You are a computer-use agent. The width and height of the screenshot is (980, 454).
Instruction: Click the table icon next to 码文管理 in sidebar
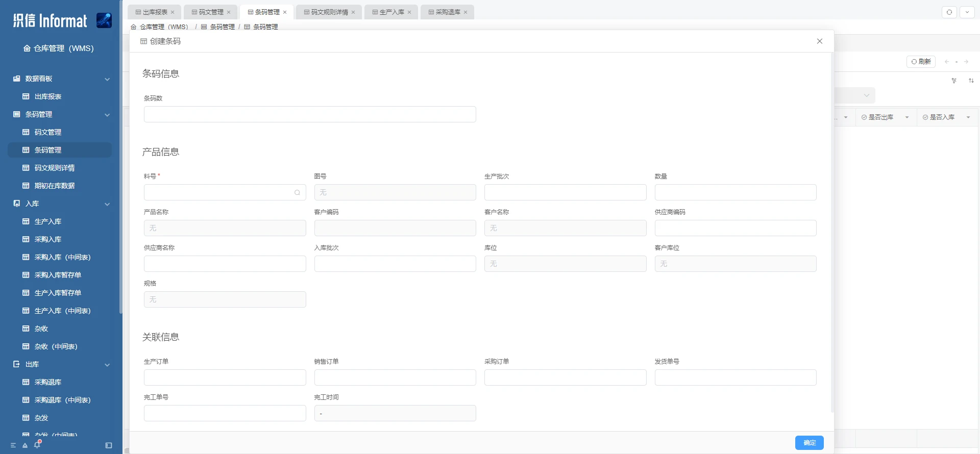(26, 132)
